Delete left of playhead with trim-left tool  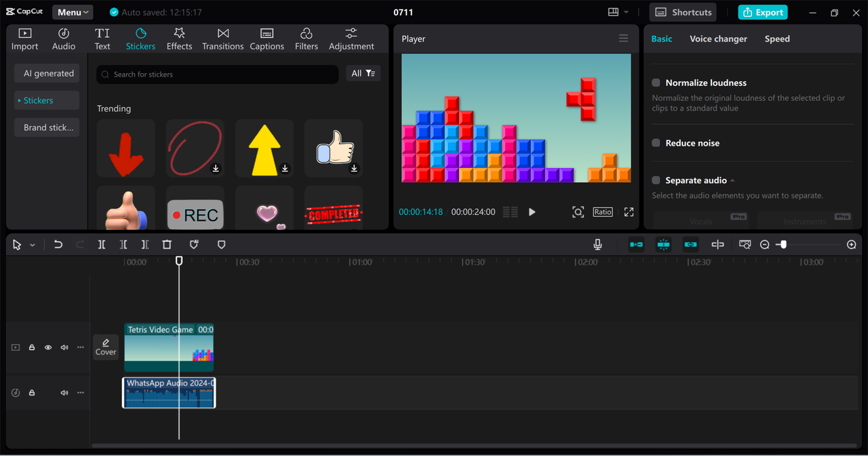click(x=123, y=245)
